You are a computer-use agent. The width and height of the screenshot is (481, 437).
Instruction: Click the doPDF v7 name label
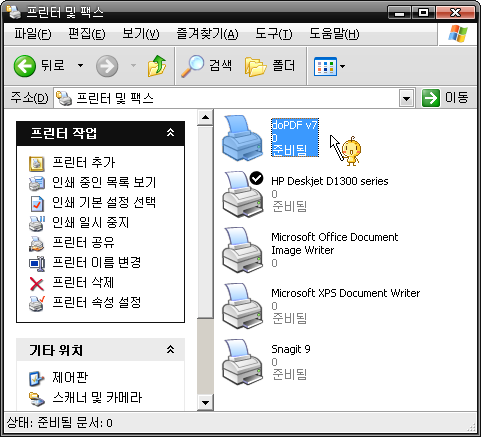pyautogui.click(x=295, y=125)
